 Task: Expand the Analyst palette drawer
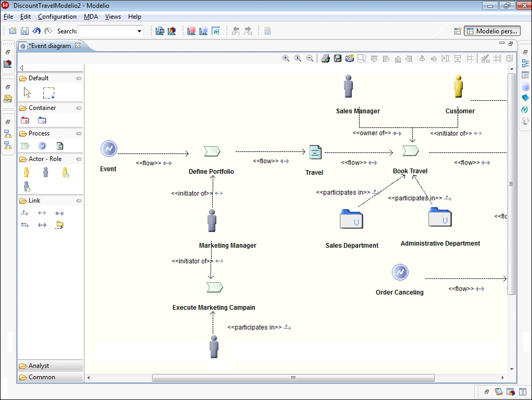coord(50,366)
